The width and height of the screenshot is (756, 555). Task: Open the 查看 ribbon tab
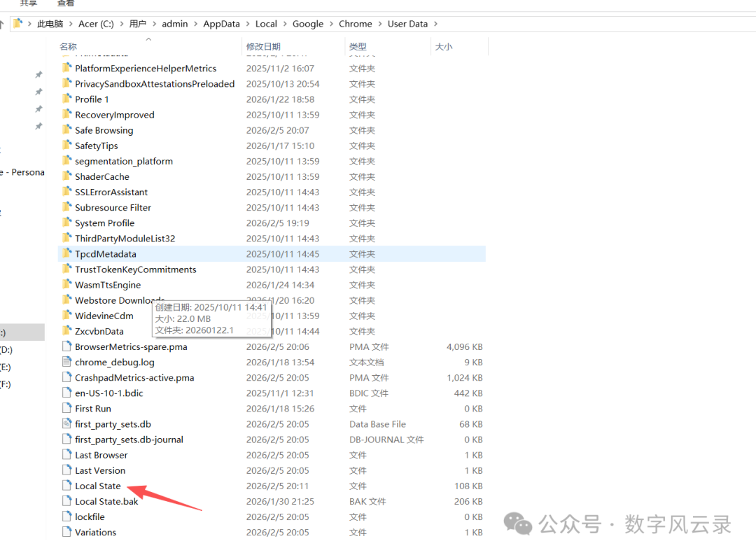tap(66, 3)
